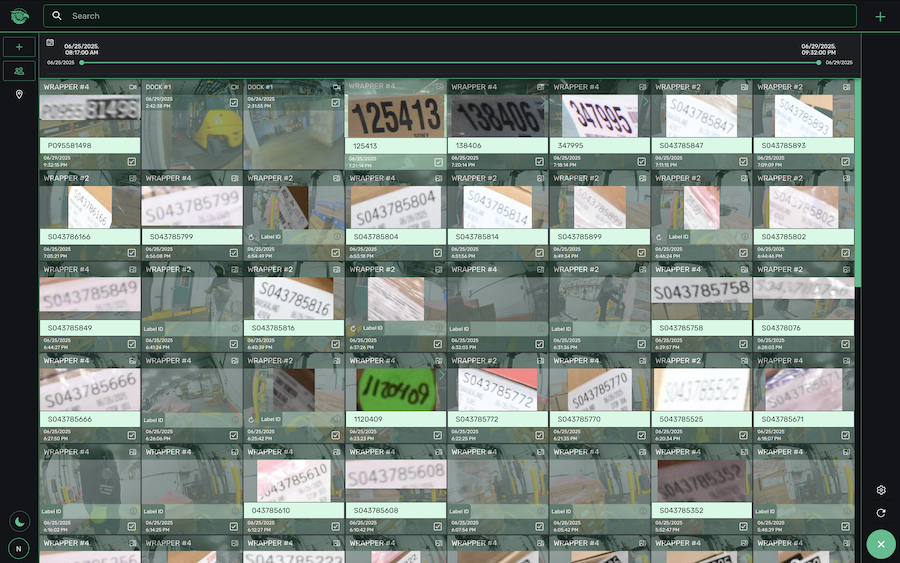Screen dimensions: 900x563
Task: Click the retry icon on the Wrapper #2 6:37:26 PM card
Action: point(353,328)
